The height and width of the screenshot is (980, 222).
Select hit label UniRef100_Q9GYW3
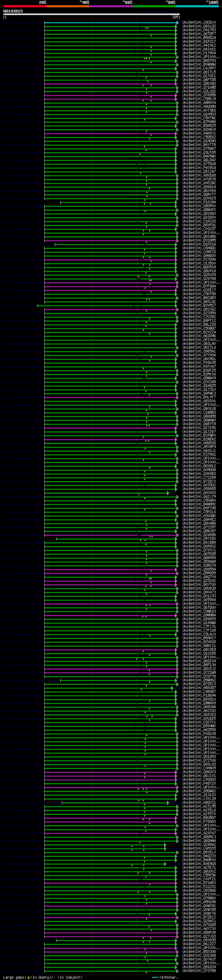click(x=199, y=84)
